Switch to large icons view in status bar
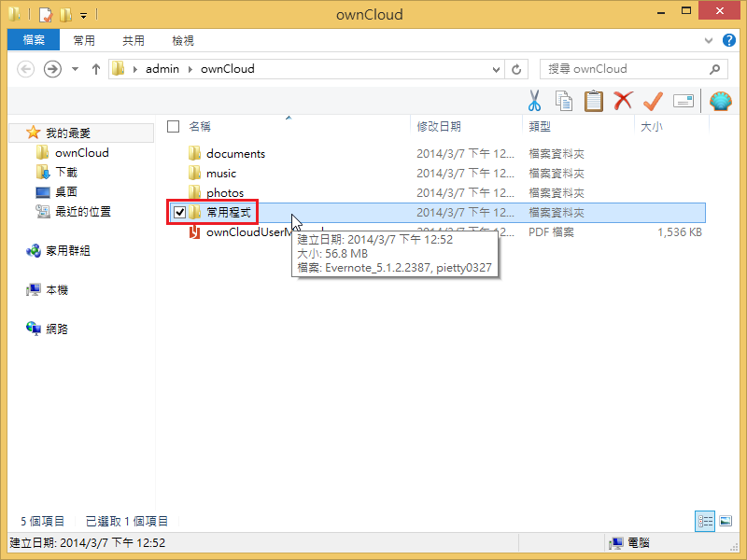The width and height of the screenshot is (747, 560). point(725,521)
